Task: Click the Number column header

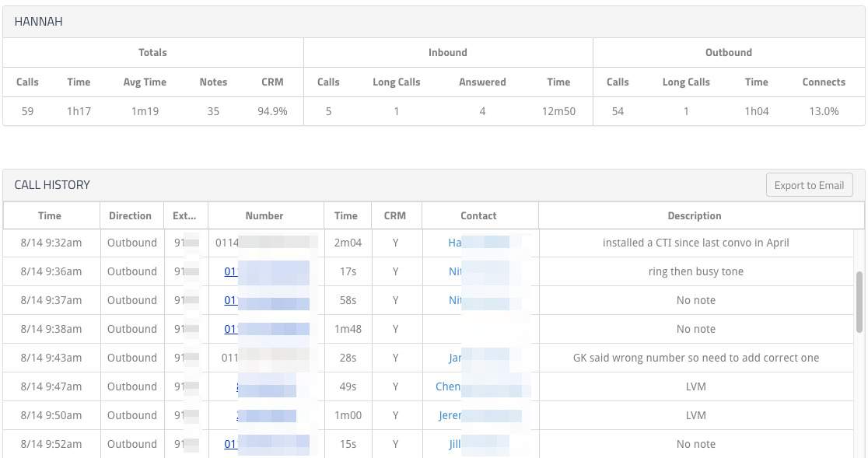Action: pos(264,215)
